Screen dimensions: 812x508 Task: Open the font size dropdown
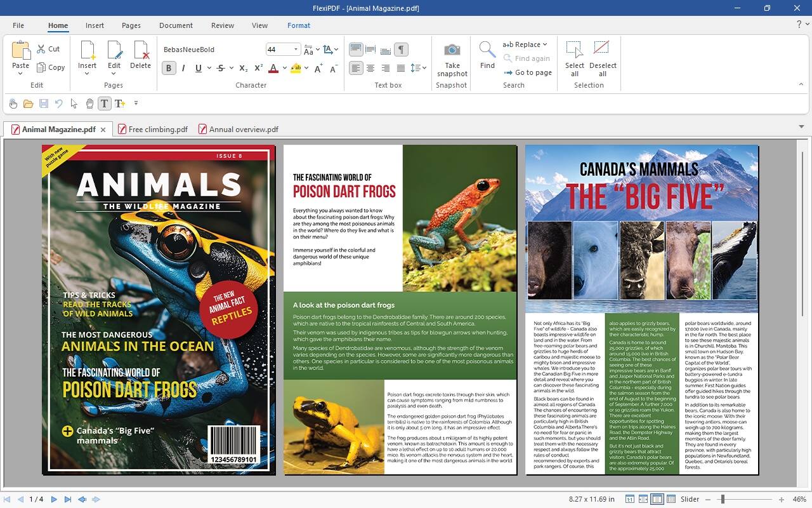tap(296, 49)
